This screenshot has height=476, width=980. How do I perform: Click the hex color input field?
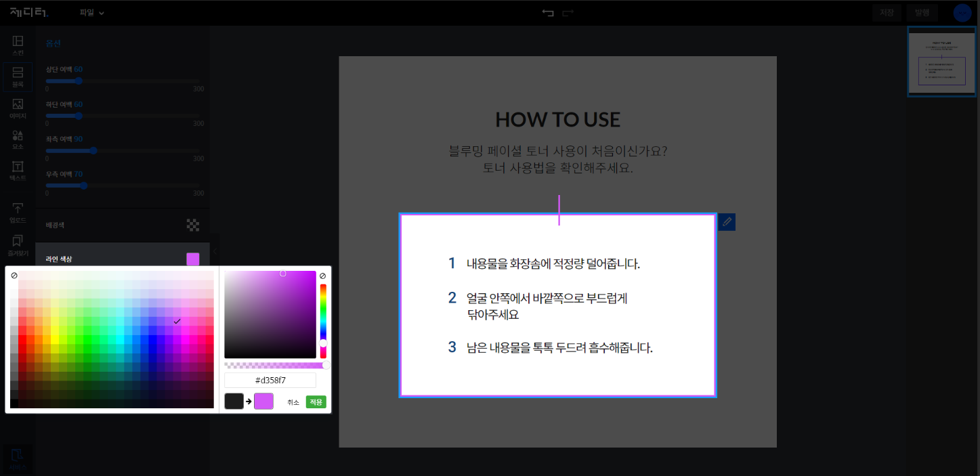(270, 380)
